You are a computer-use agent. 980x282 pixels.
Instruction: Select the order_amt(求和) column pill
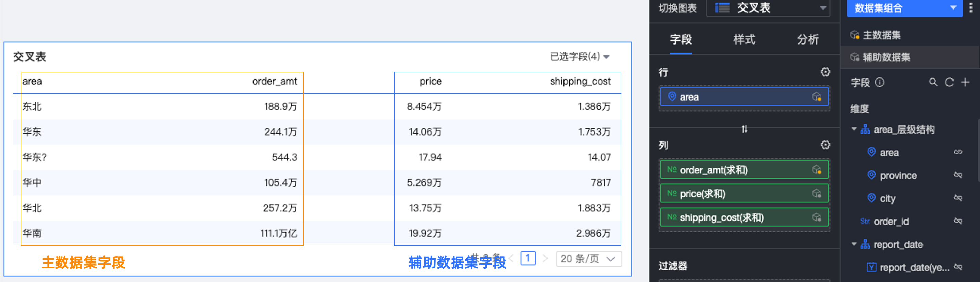(x=744, y=170)
